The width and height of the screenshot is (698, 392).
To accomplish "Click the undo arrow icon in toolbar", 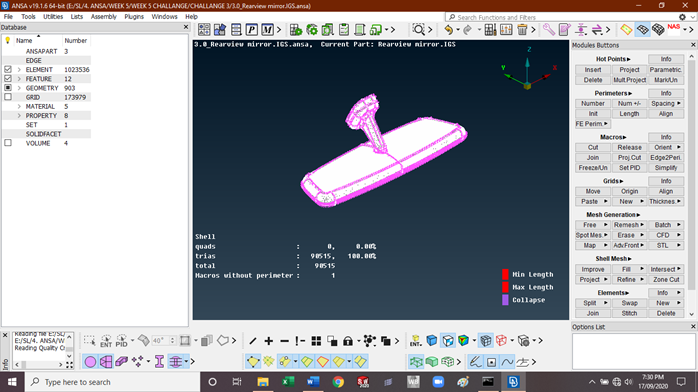I will tap(449, 30).
